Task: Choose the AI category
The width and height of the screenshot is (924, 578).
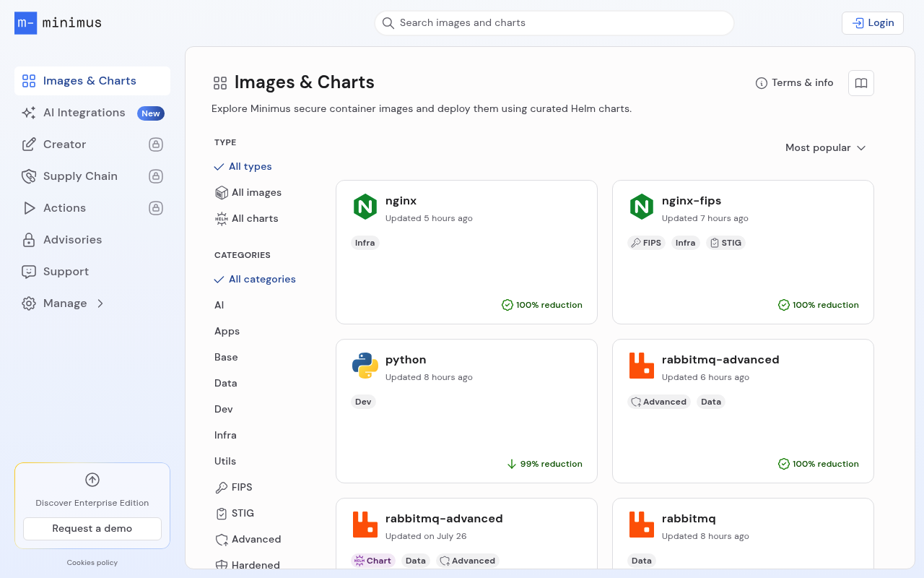Action: pyautogui.click(x=219, y=305)
